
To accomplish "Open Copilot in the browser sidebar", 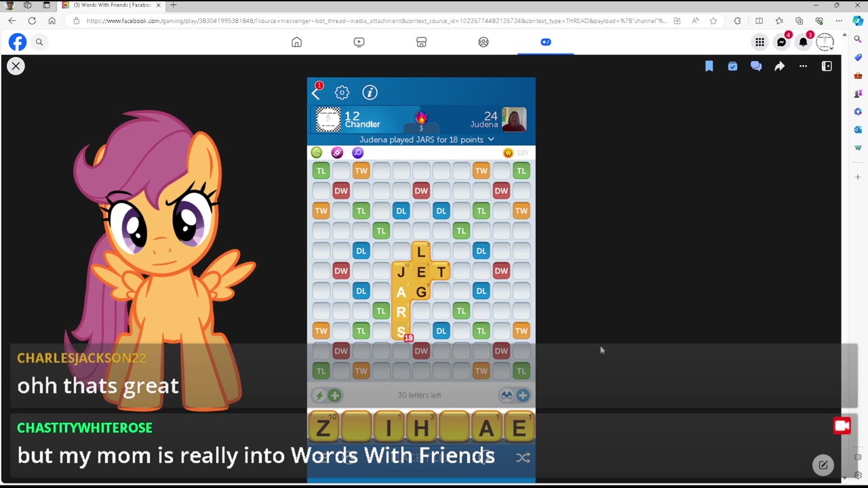I will (x=858, y=21).
